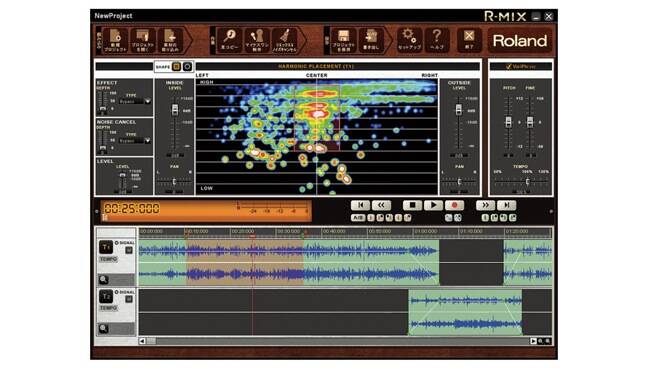Stop playback with the Stop button
This screenshot has height=368, width=648.
point(412,205)
